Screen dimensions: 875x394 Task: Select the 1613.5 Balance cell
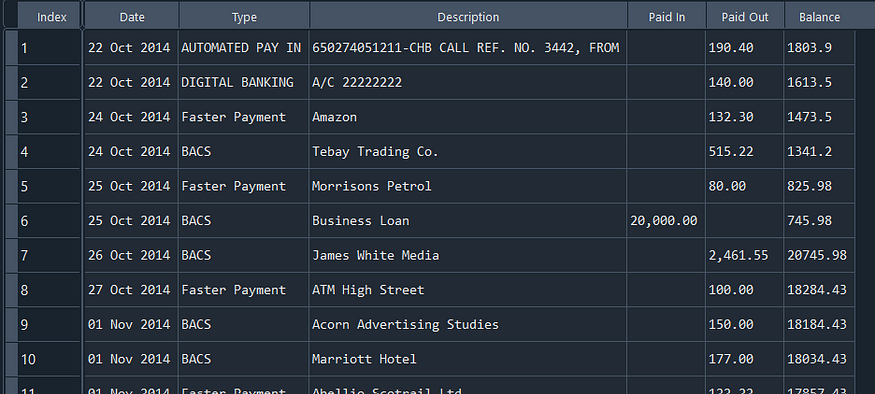(819, 82)
